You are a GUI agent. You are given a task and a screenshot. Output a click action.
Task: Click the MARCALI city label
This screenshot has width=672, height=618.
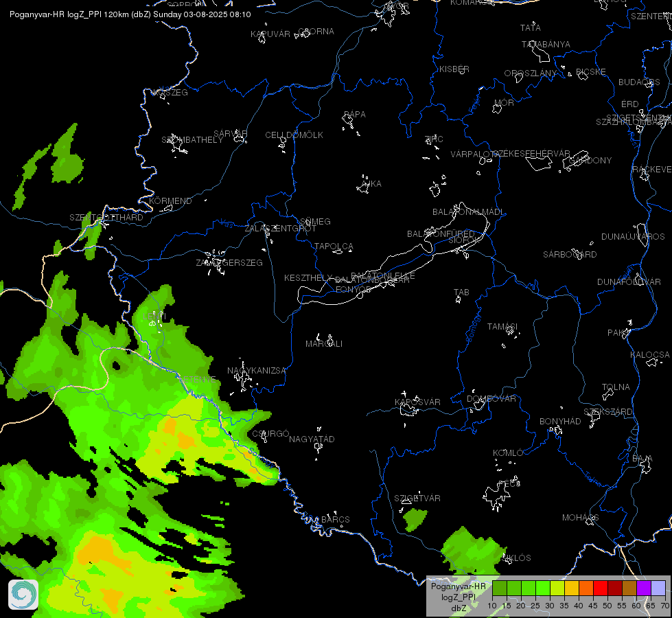click(x=323, y=344)
